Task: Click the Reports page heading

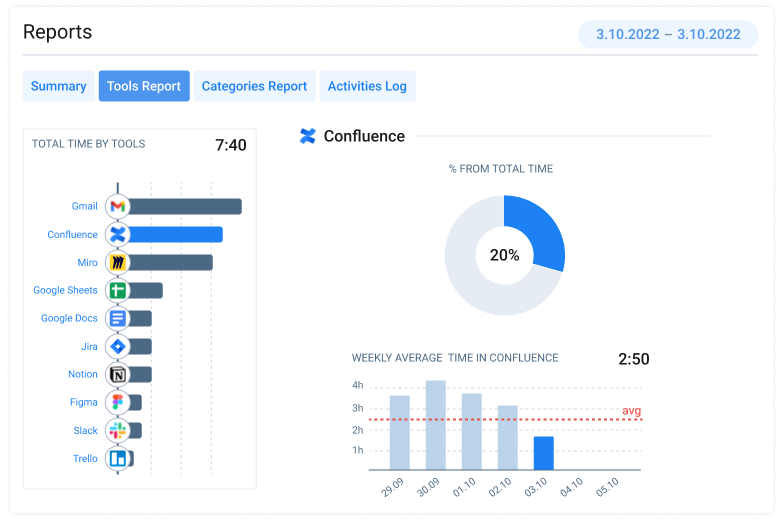Action: pyautogui.click(x=58, y=32)
